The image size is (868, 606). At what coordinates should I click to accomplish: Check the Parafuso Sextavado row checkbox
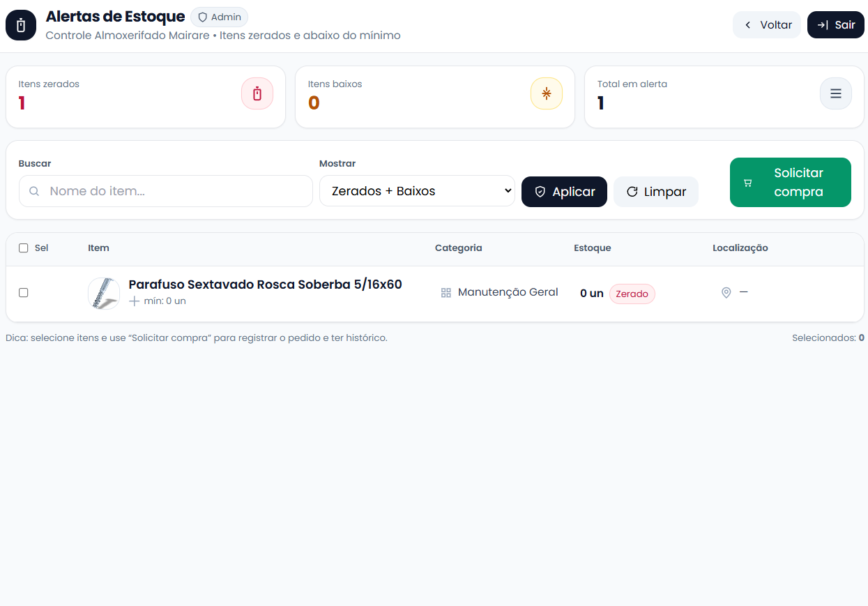[x=24, y=293]
